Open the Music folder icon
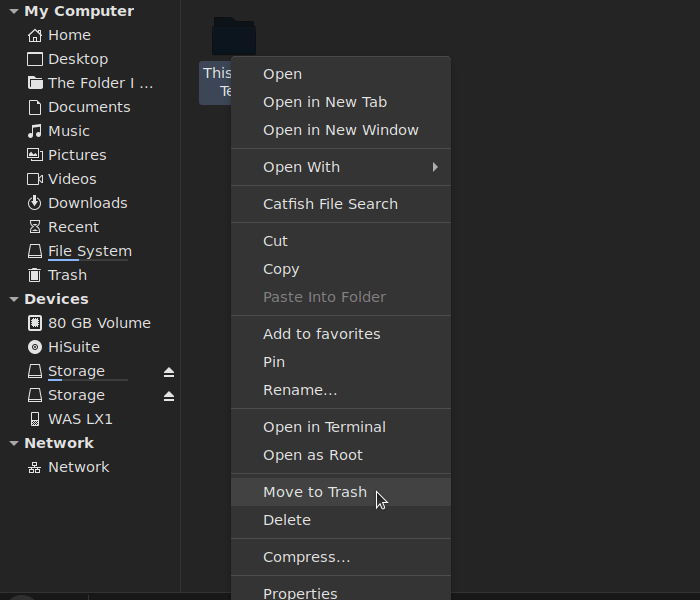The image size is (700, 600). click(x=35, y=131)
